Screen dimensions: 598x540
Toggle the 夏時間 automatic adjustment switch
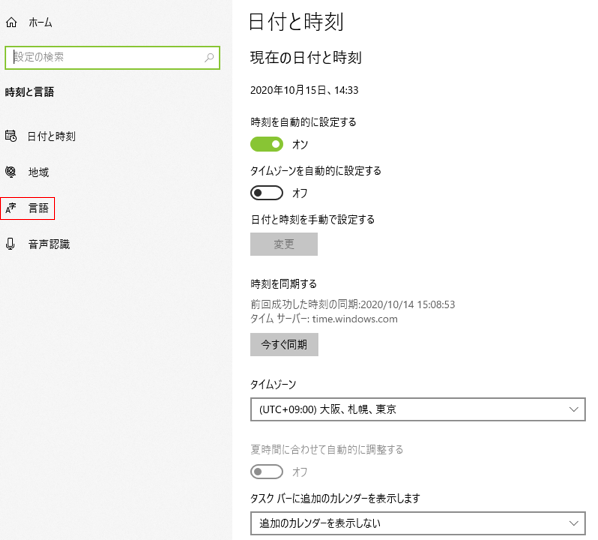[x=267, y=472]
